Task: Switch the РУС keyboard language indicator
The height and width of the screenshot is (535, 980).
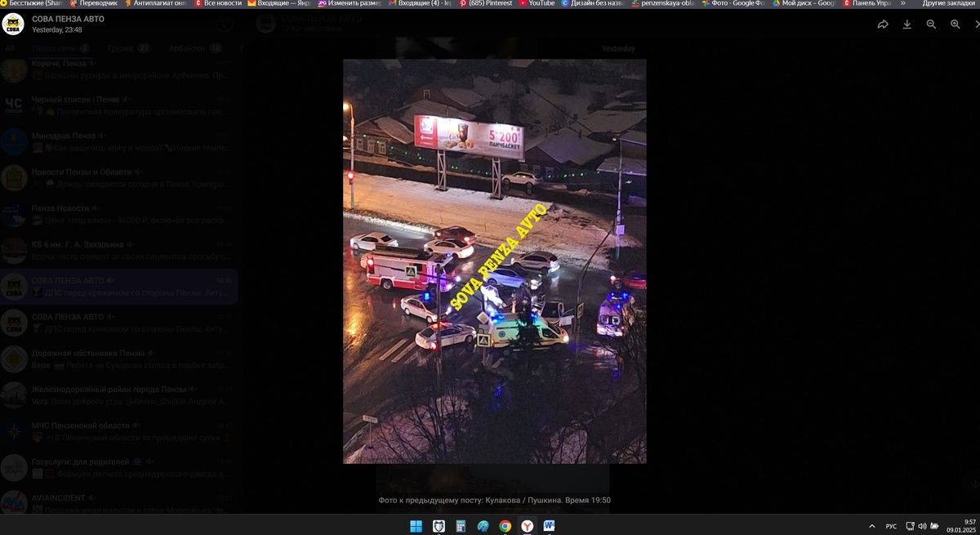Action: click(x=891, y=526)
